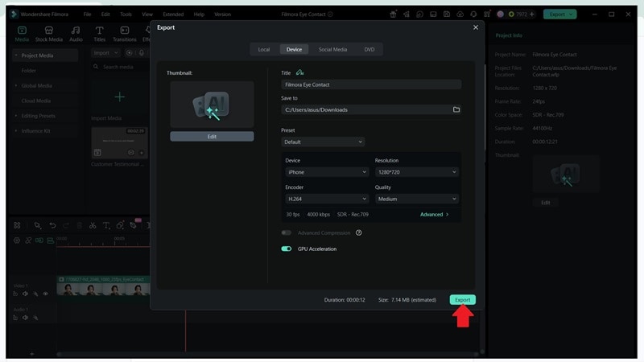Click the gift box icon in title bar
The height and width of the screenshot is (362, 644).
(x=393, y=14)
